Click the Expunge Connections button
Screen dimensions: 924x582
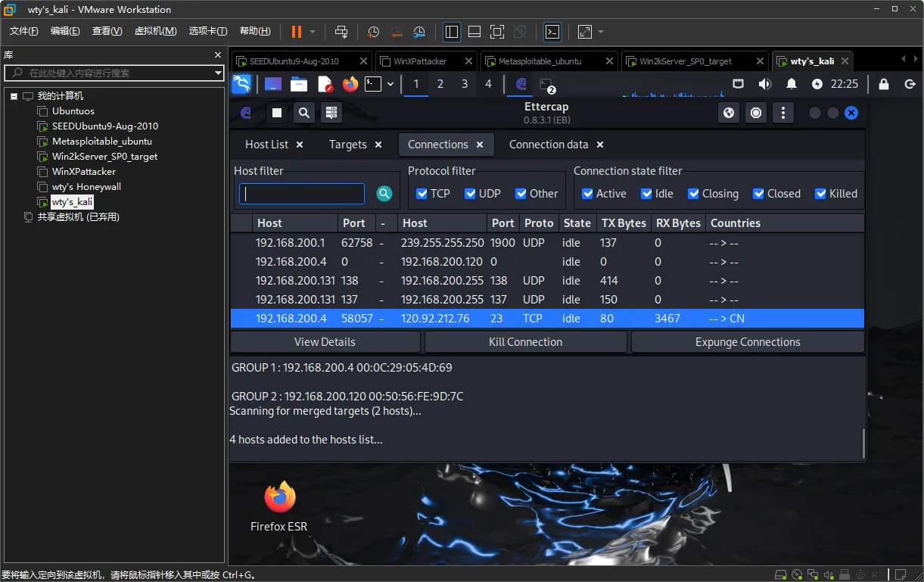tap(748, 342)
